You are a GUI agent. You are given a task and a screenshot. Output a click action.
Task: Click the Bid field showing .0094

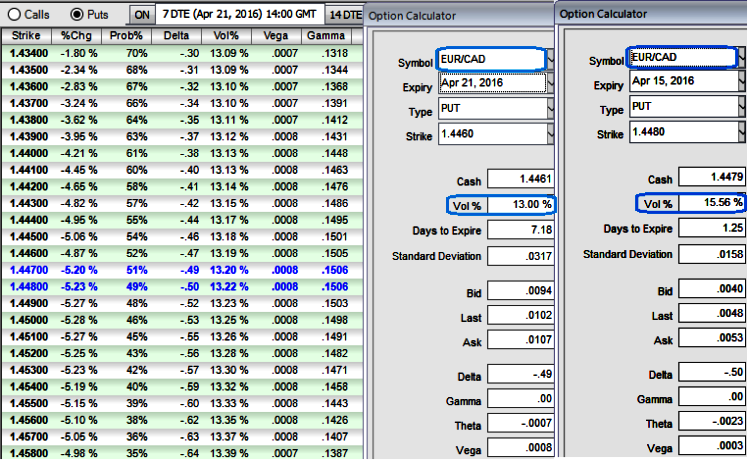[x=521, y=292]
